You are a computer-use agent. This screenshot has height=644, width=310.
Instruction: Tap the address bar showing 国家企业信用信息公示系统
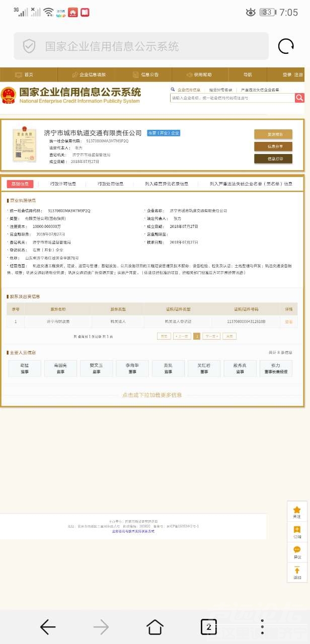tap(141, 46)
